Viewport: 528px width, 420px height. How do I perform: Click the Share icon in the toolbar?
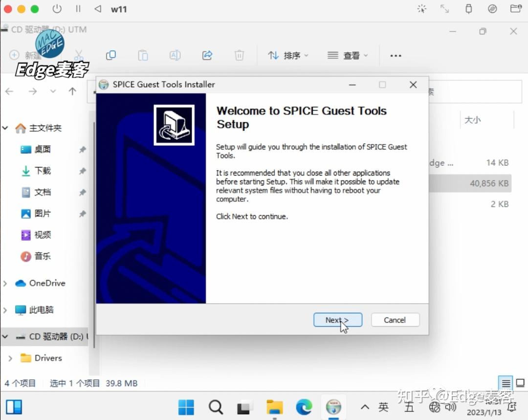click(207, 55)
